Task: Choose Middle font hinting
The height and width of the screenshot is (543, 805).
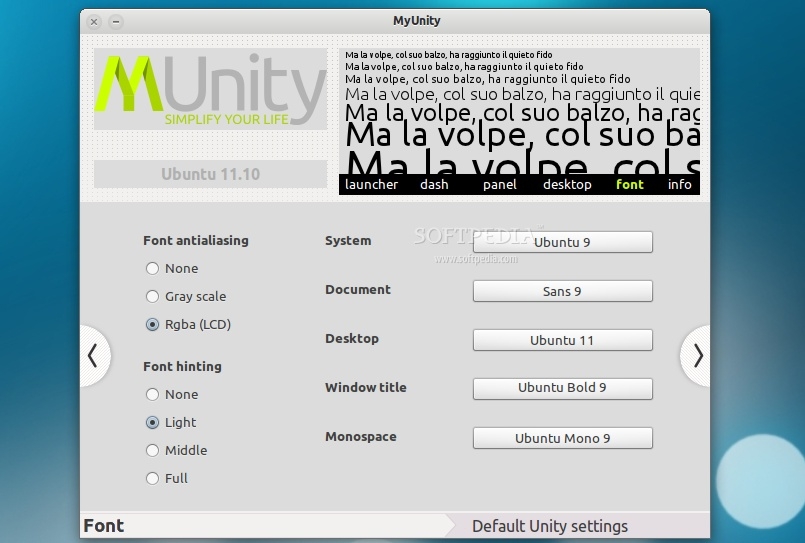Action: point(152,451)
